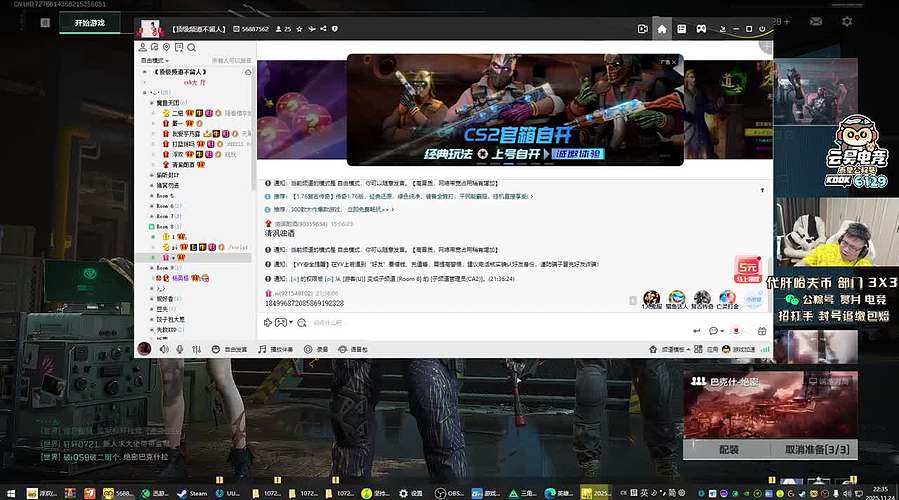The image size is (899, 500).
Task: Open the audio mixer equalizer icon
Action: 197,349
